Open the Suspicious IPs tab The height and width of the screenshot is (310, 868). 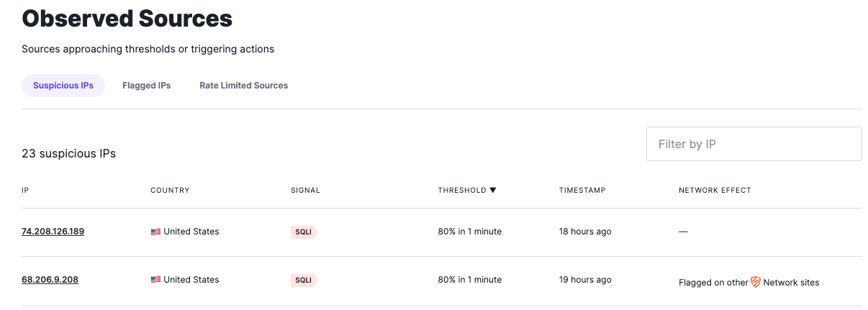pos(63,86)
